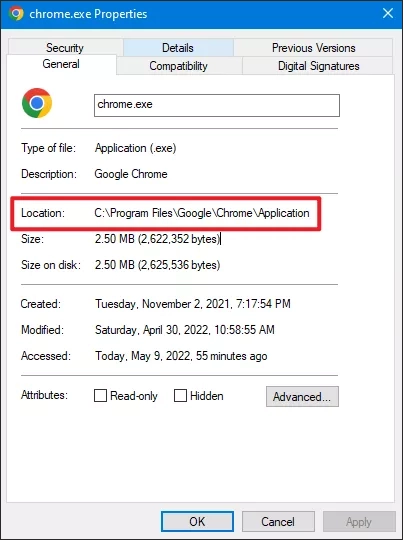Click the Chrome icon in the title bar
This screenshot has width=403, height=540.
click(x=16, y=14)
